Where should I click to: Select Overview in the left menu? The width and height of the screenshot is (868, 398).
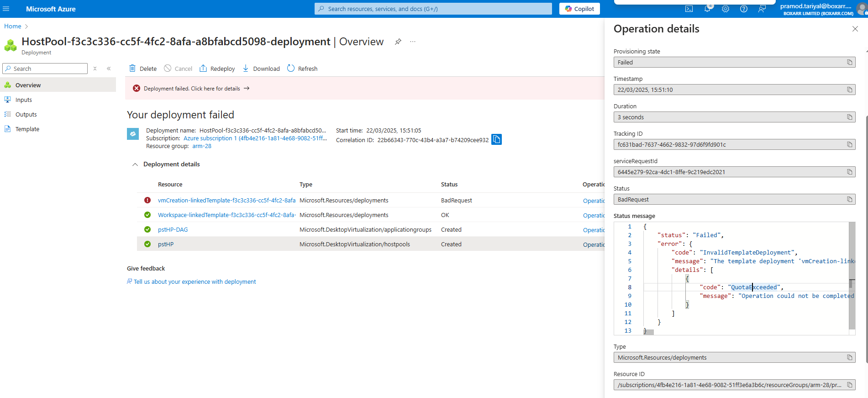[x=58, y=85]
